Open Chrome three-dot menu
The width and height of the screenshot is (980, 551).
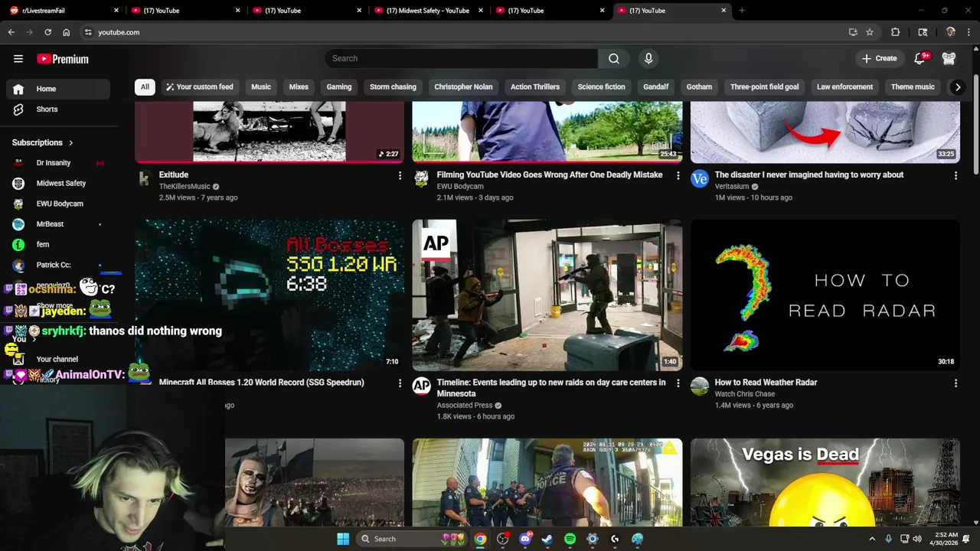point(967,32)
